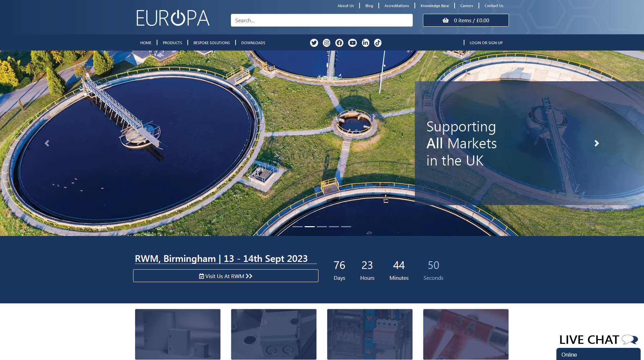Click Login or Sign Up link
This screenshot has width=644, height=360.
click(x=486, y=43)
